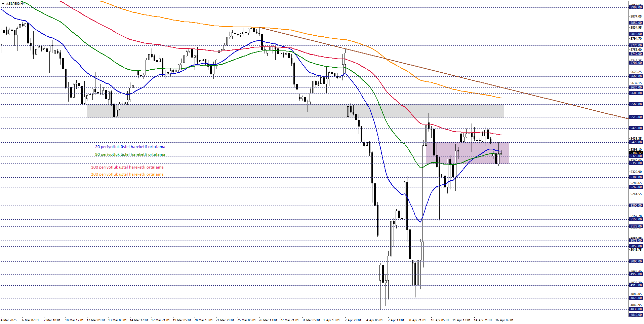Click the 12 Mar 01:01 time axis label
644x324 pixels.
[x=96, y=320]
